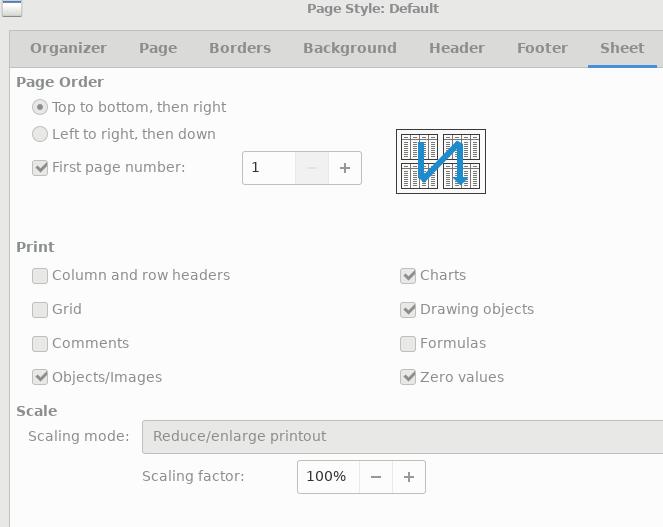
Task: Enable Formulas printing checkbox
Action: [x=408, y=343]
